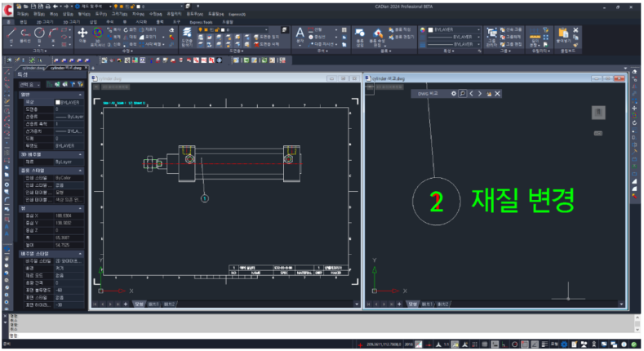644x351 pixels.
Task: Click the 색상 BYLAYER swatch in properties
Action: pos(57,101)
